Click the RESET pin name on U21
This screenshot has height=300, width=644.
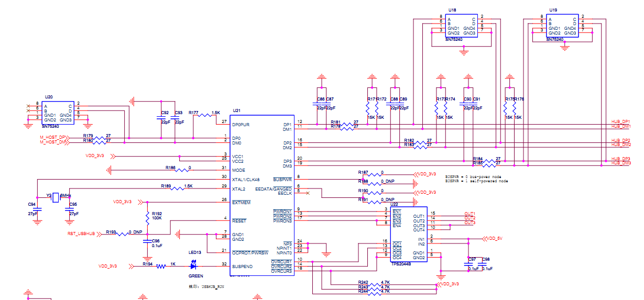pos(239,220)
